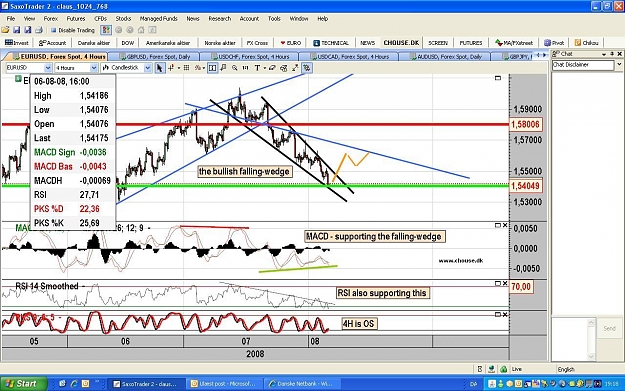
Task: Open the TECHNICAL view button
Action: coord(331,43)
